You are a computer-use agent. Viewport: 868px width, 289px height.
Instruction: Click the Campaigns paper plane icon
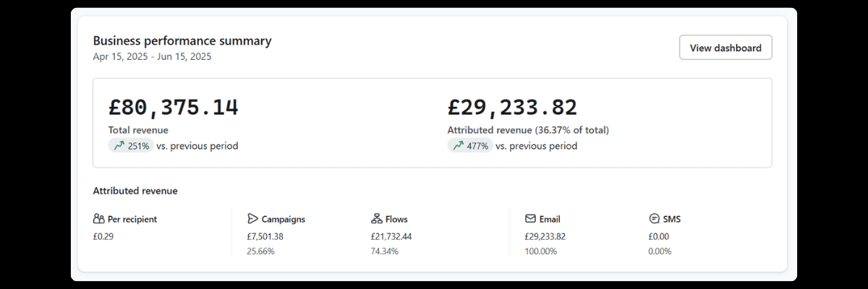[x=252, y=219]
